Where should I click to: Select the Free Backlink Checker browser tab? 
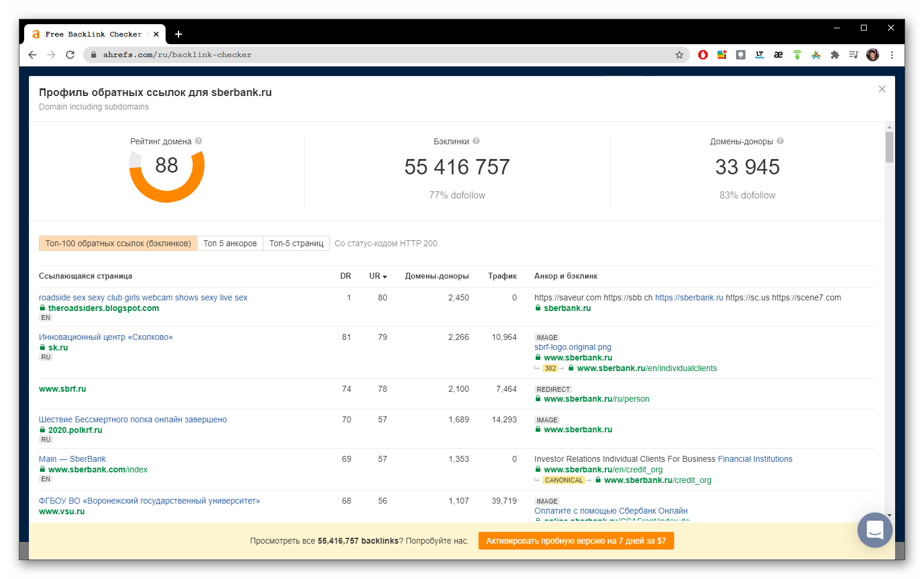click(x=94, y=34)
